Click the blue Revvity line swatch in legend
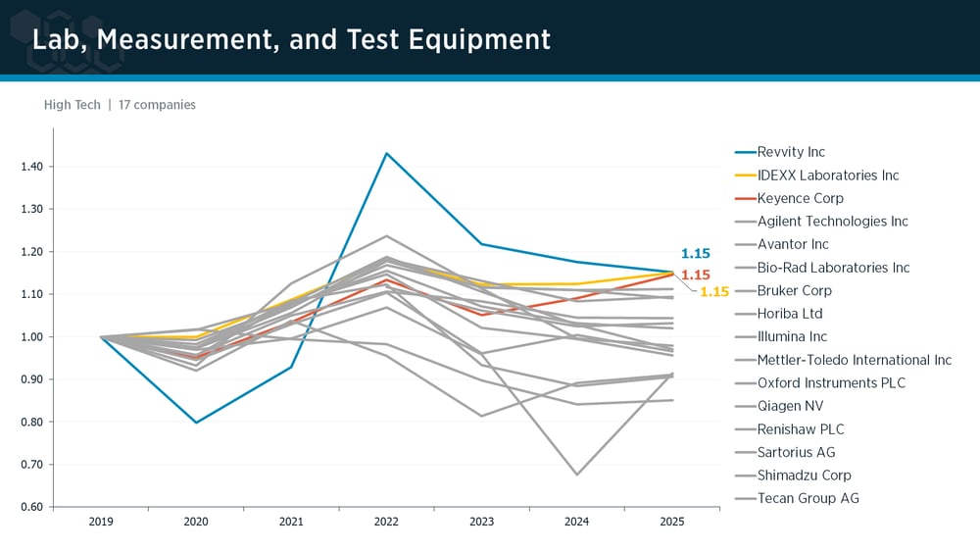This screenshot has height=551, width=980. pos(745,152)
